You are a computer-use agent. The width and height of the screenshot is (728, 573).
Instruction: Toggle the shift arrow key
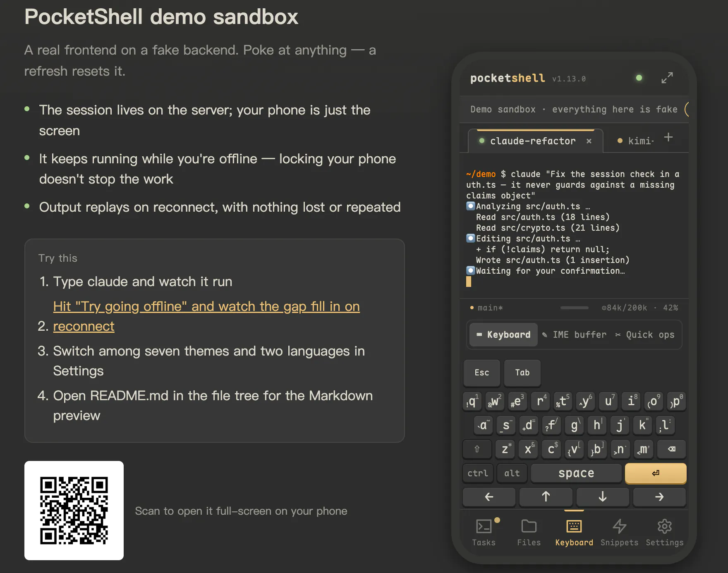[x=477, y=449]
